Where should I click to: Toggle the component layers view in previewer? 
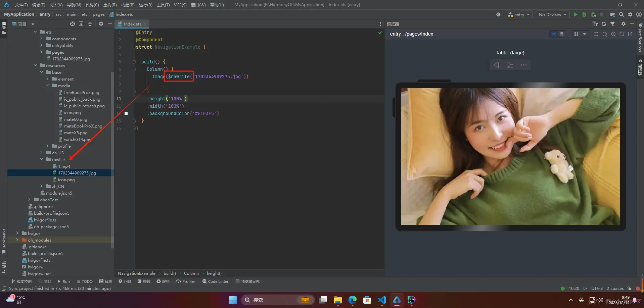coord(562,34)
